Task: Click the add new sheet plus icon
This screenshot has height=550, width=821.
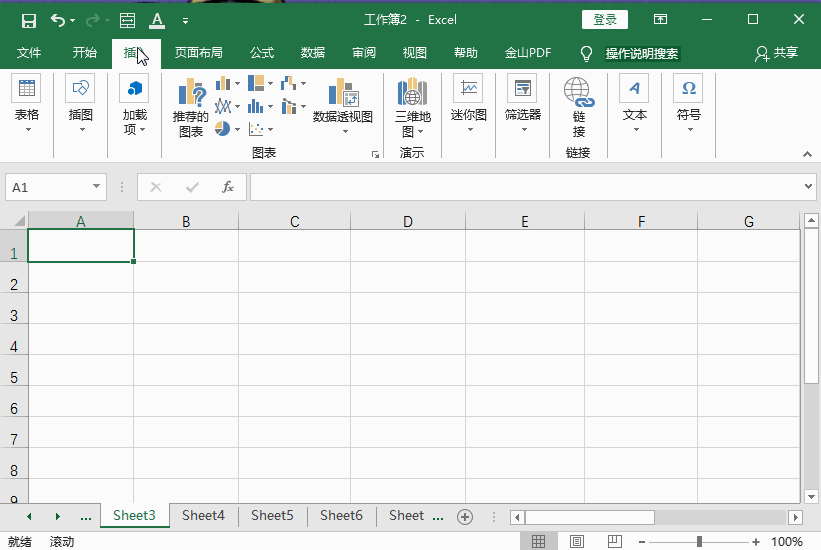Action: [x=464, y=516]
